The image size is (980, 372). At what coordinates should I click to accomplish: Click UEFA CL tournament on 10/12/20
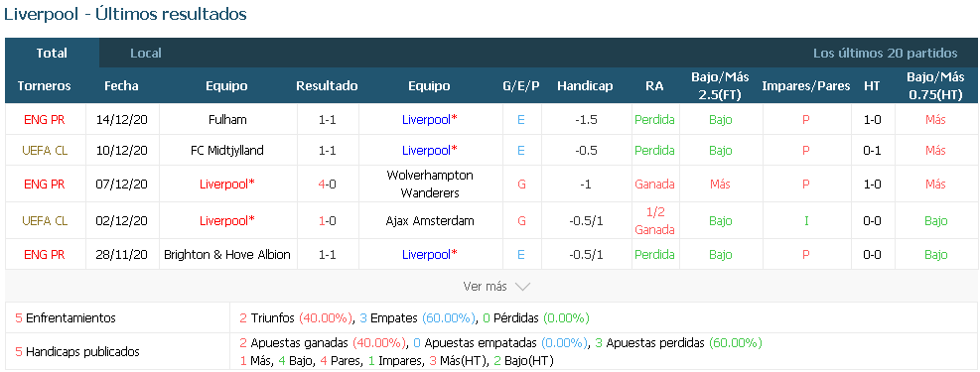click(45, 151)
